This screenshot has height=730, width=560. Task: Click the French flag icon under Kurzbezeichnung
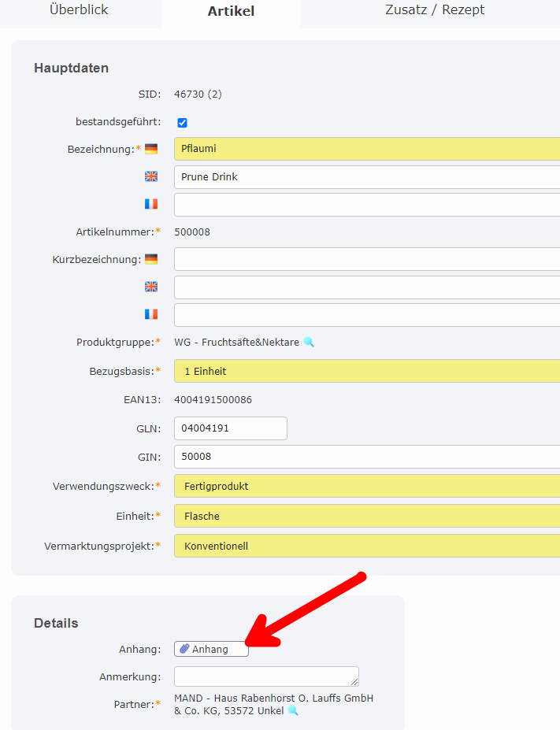click(x=151, y=314)
